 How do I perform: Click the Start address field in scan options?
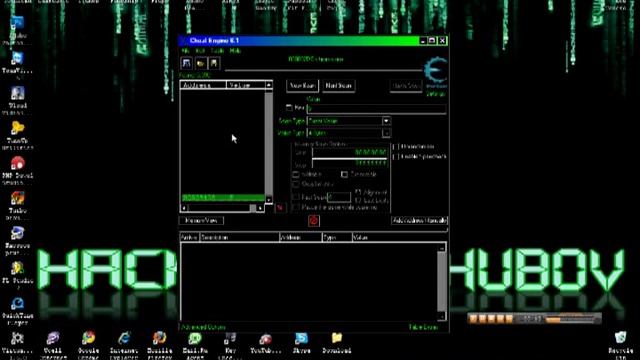tap(349, 152)
